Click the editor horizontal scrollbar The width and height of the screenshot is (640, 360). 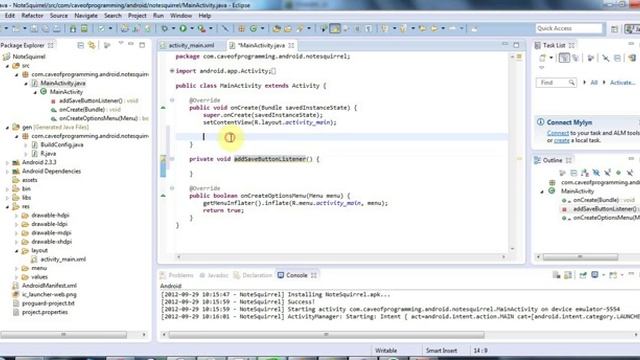(x=341, y=257)
